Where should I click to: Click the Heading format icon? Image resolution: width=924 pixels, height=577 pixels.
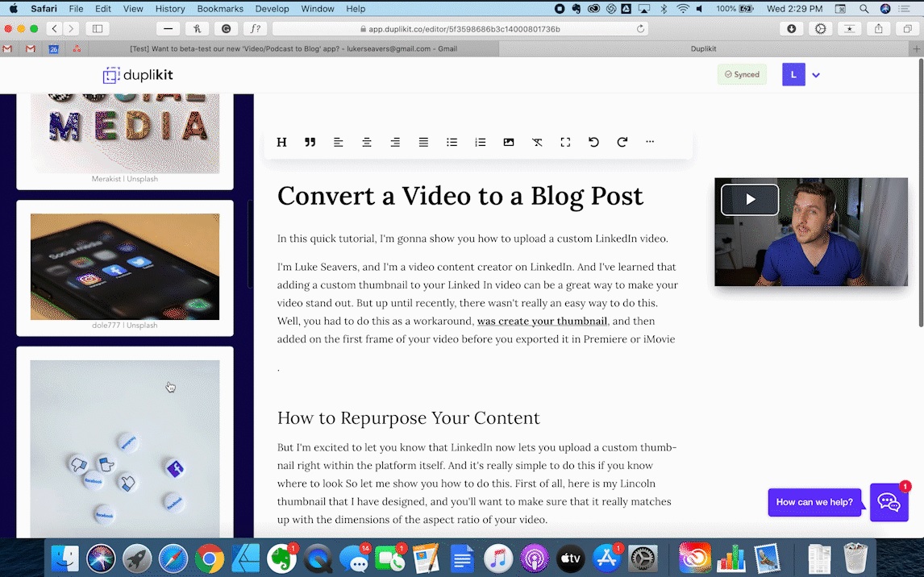point(281,143)
